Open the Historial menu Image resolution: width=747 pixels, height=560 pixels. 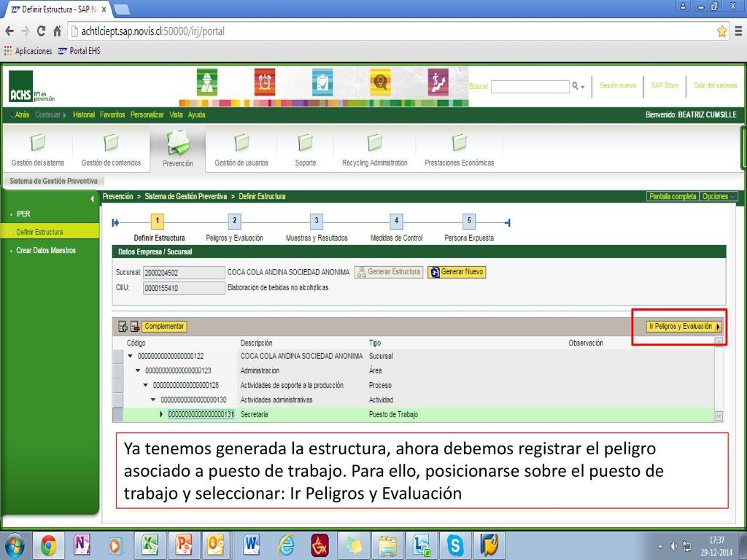[x=84, y=114]
